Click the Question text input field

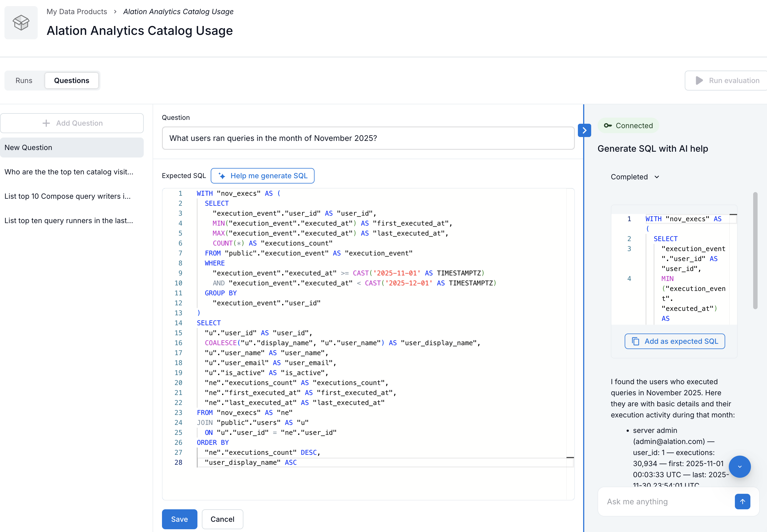point(368,138)
